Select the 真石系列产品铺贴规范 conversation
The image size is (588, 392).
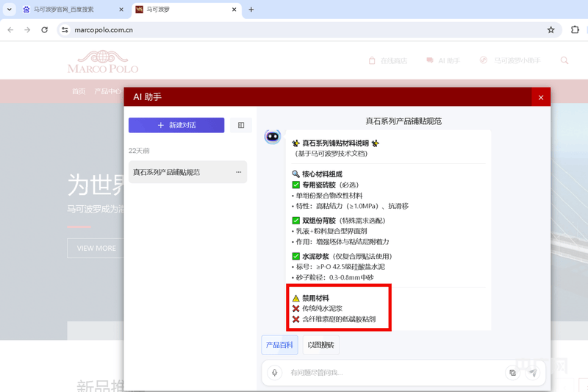coord(187,172)
